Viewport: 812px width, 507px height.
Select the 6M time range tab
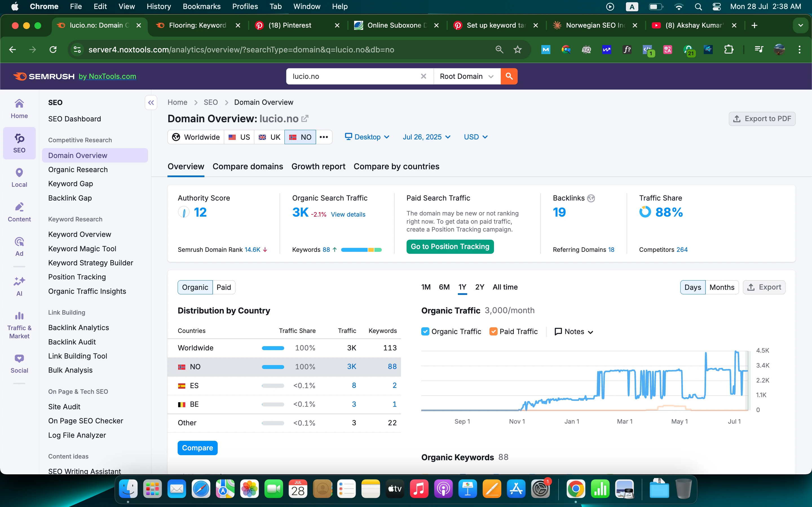pyautogui.click(x=444, y=287)
